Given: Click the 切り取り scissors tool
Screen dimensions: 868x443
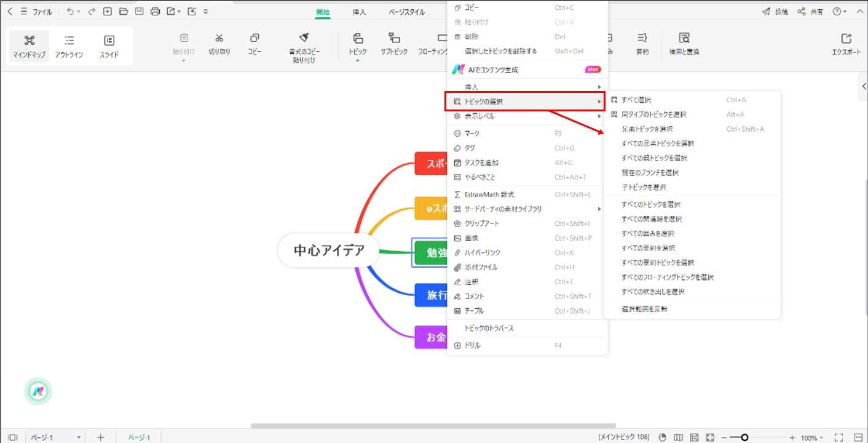Looking at the screenshot, I should [219, 44].
